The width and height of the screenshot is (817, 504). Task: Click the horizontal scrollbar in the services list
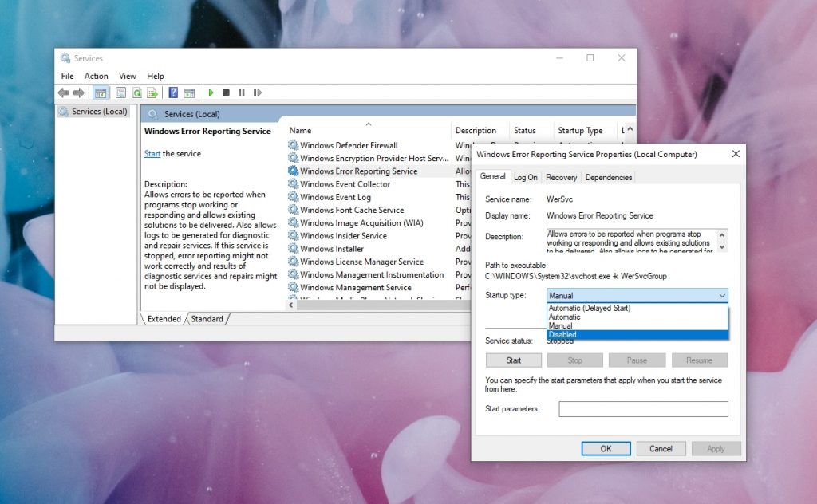tap(375, 305)
